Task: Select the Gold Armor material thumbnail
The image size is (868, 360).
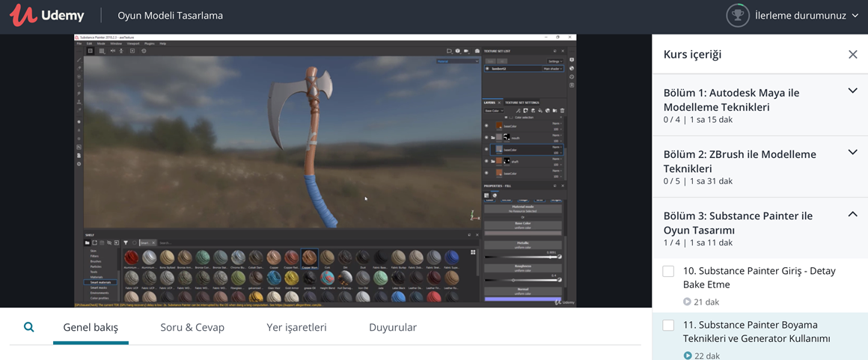Action: (292, 279)
